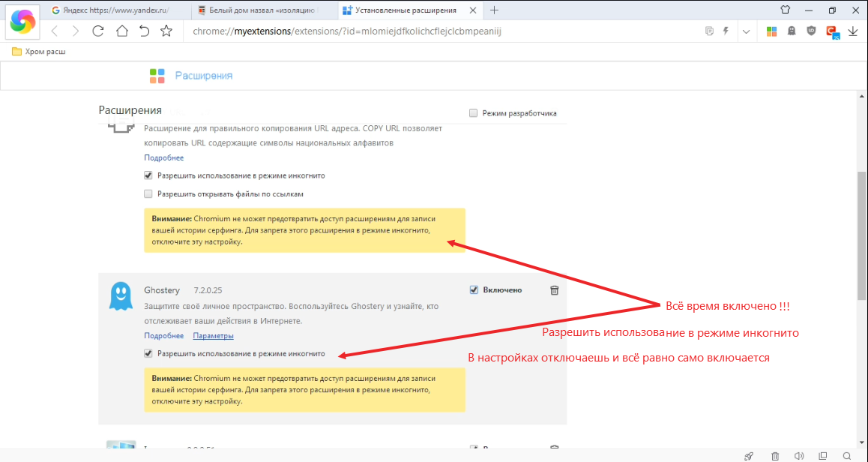The width and height of the screenshot is (868, 462).
Task: Mute sound via status bar speaker icon
Action: [799, 455]
